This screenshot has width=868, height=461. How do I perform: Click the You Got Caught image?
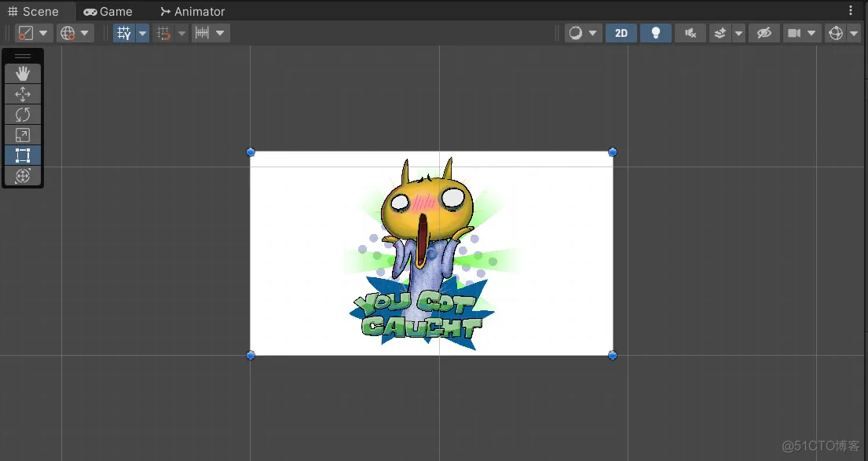[x=431, y=254]
